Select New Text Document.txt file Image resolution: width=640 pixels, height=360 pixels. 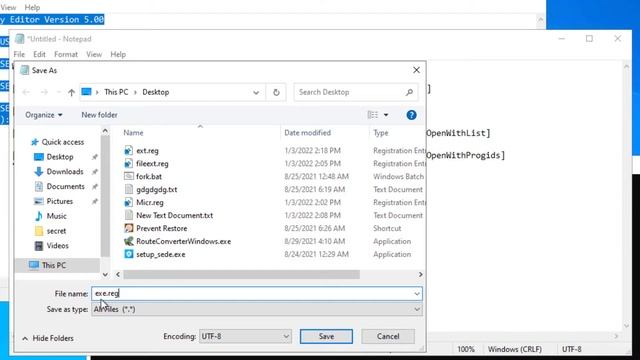(175, 216)
